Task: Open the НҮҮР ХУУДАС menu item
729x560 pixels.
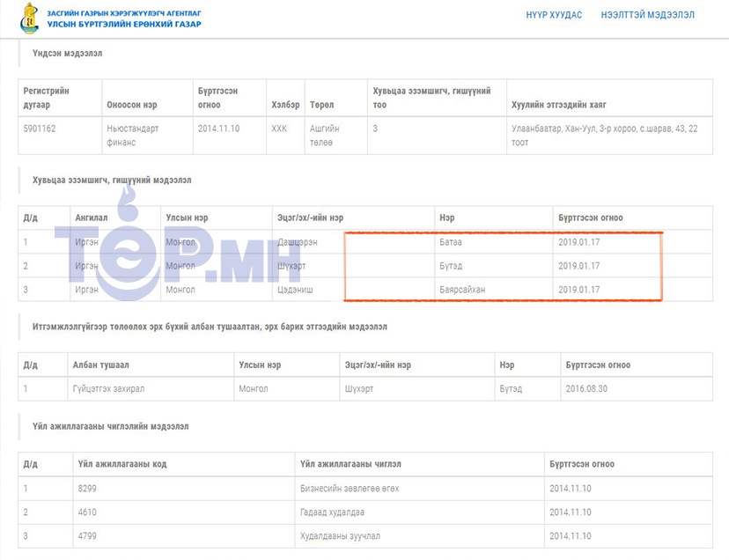Action: tap(554, 16)
